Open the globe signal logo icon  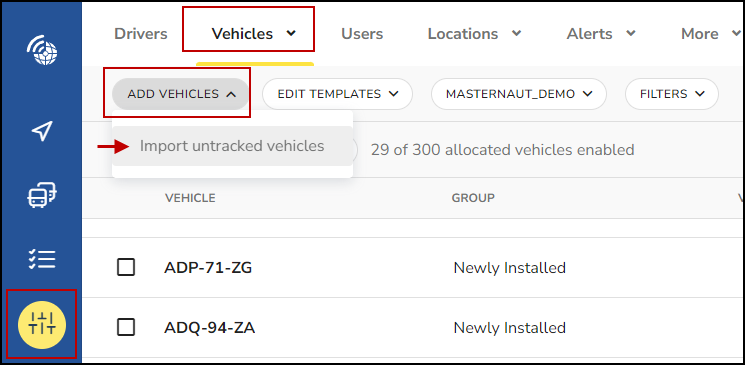[42, 50]
